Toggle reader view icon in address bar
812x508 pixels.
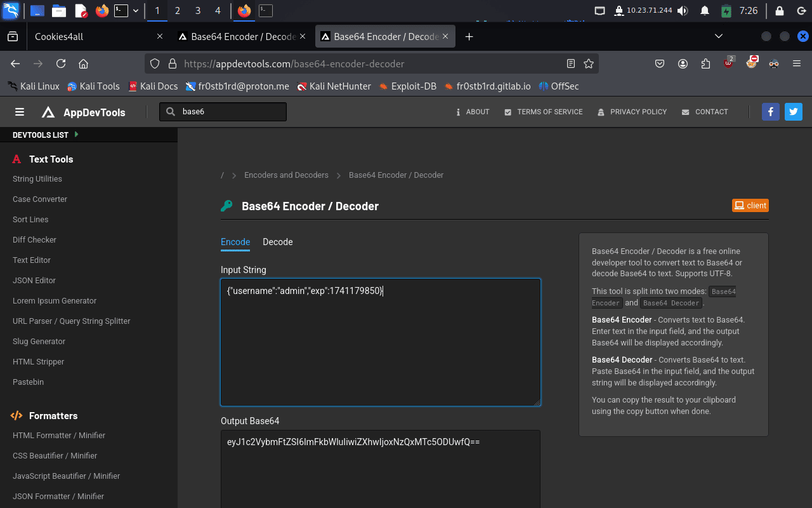[x=571, y=63]
